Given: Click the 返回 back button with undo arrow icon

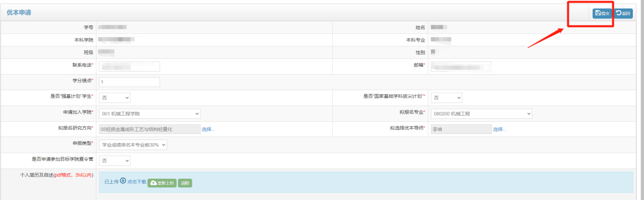Looking at the screenshot, I should (x=623, y=14).
